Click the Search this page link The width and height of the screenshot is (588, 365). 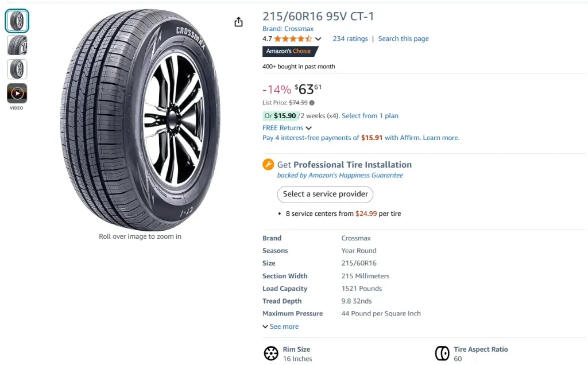(403, 39)
